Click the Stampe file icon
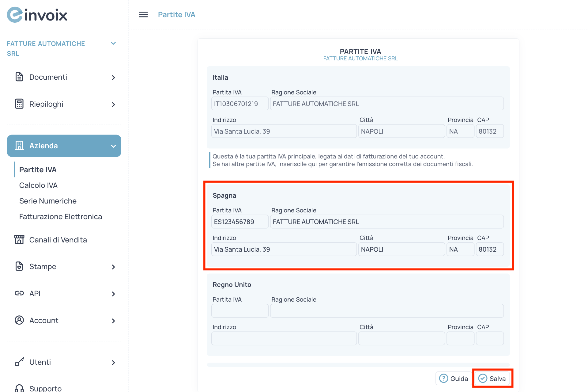Viewport: 588px width, 392px height. pos(19,266)
